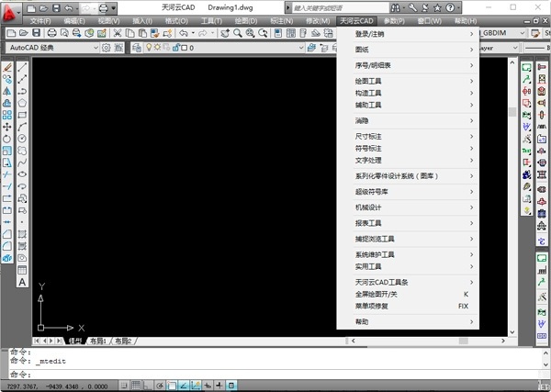Select the Revision Cloud tool
551x392 pixels.
point(22,151)
